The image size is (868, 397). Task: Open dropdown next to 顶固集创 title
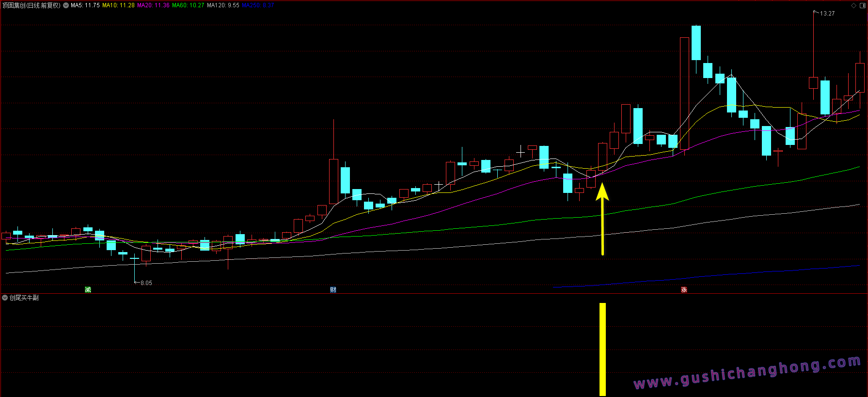click(x=66, y=5)
